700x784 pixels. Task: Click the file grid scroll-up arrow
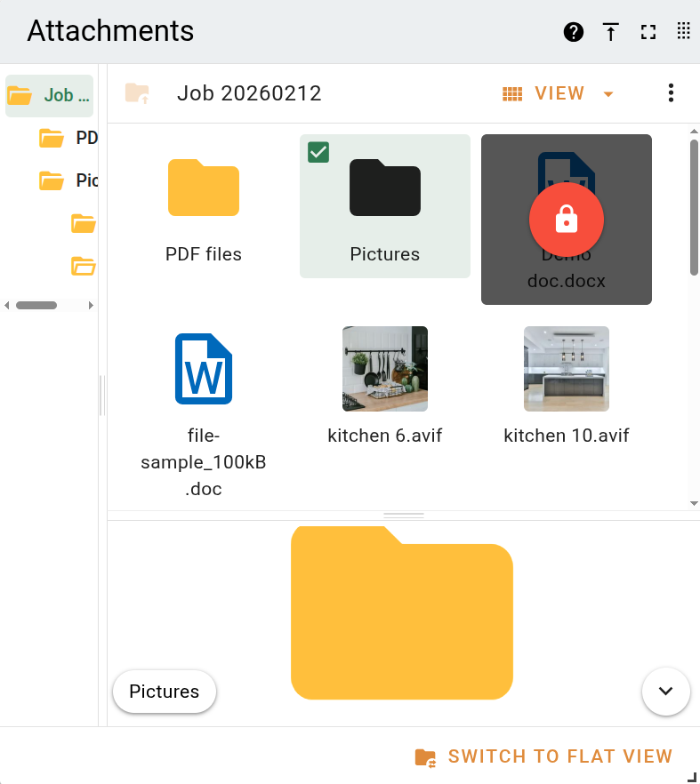pos(694,131)
